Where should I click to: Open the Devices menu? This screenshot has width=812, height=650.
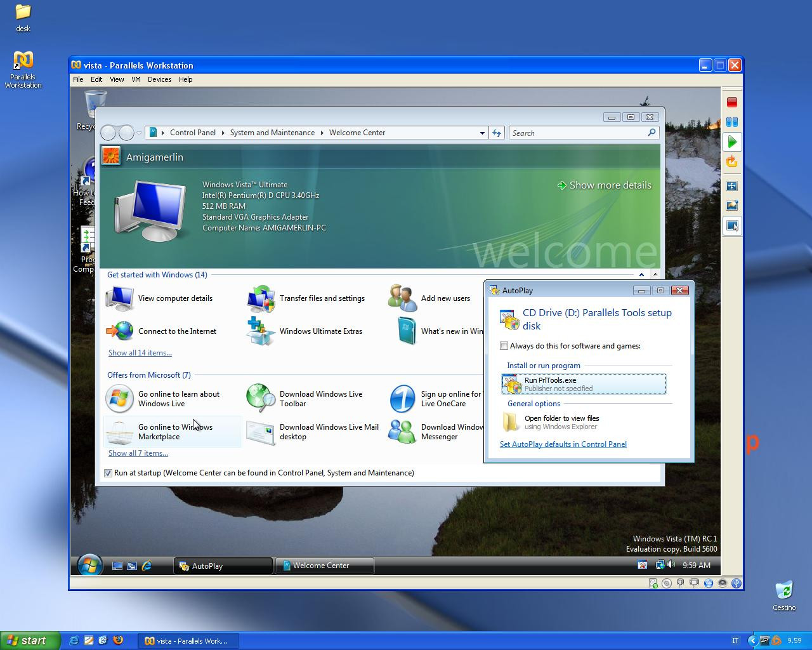[159, 79]
